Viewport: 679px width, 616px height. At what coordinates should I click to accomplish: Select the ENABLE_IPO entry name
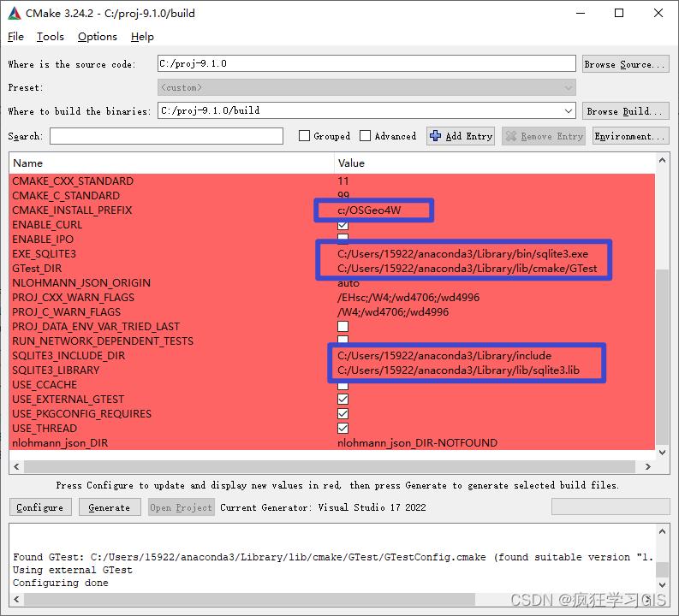(x=43, y=240)
